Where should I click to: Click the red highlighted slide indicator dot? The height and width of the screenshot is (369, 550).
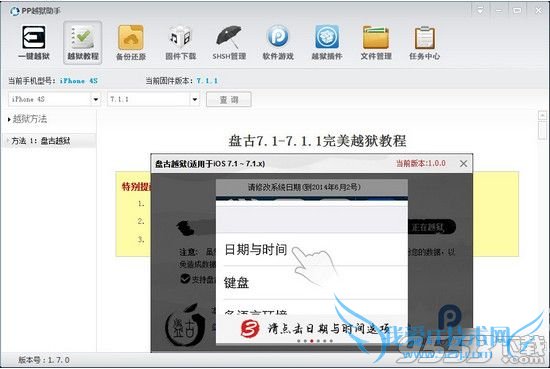tap(312, 341)
